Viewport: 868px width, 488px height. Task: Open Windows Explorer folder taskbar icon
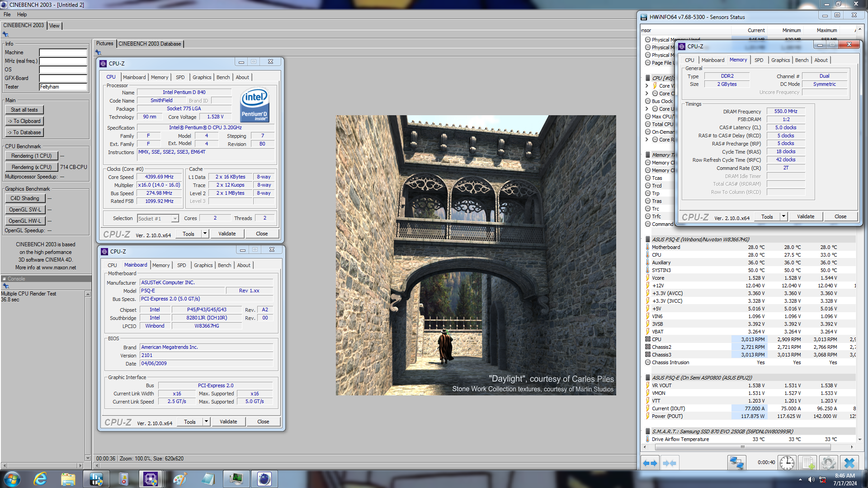pos(68,479)
